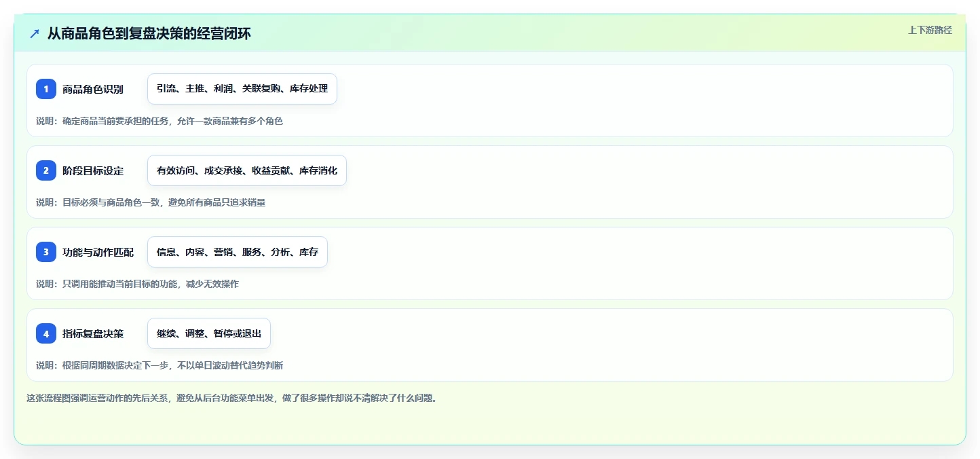This screenshot has width=980, height=459.
Task: Click the step 4 number badge
Action: [x=46, y=333]
